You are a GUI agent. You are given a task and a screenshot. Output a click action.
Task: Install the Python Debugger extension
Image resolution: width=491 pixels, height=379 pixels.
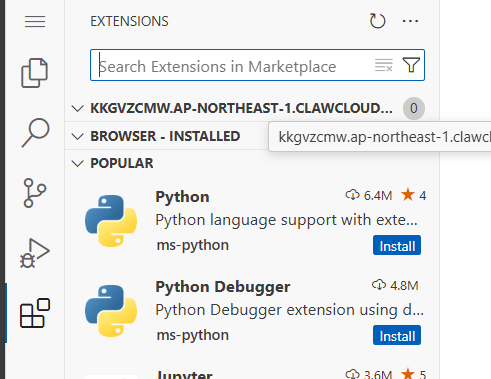397,335
